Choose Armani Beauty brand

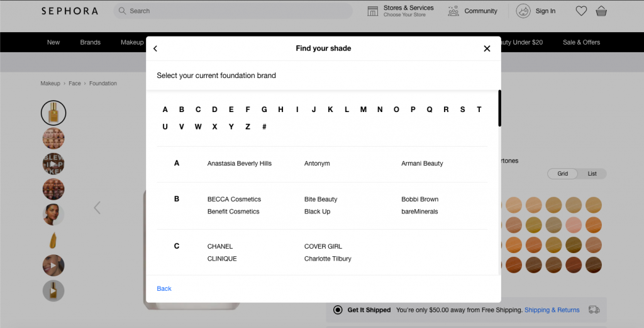tap(422, 163)
